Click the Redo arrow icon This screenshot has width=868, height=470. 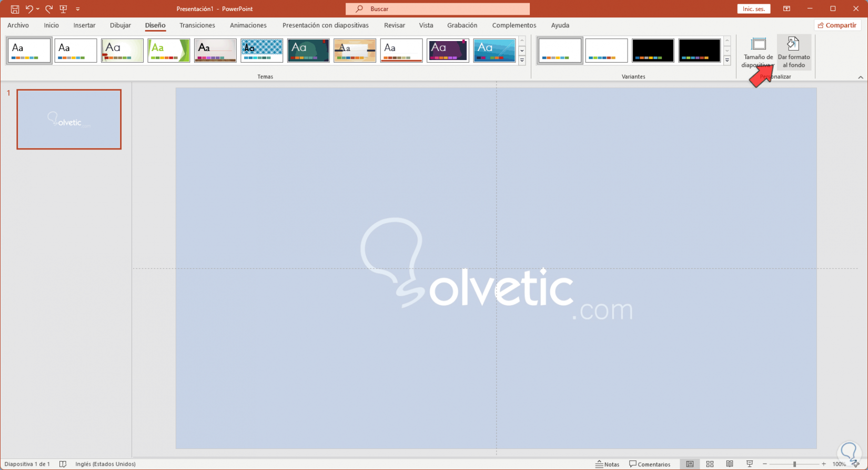[49, 9]
